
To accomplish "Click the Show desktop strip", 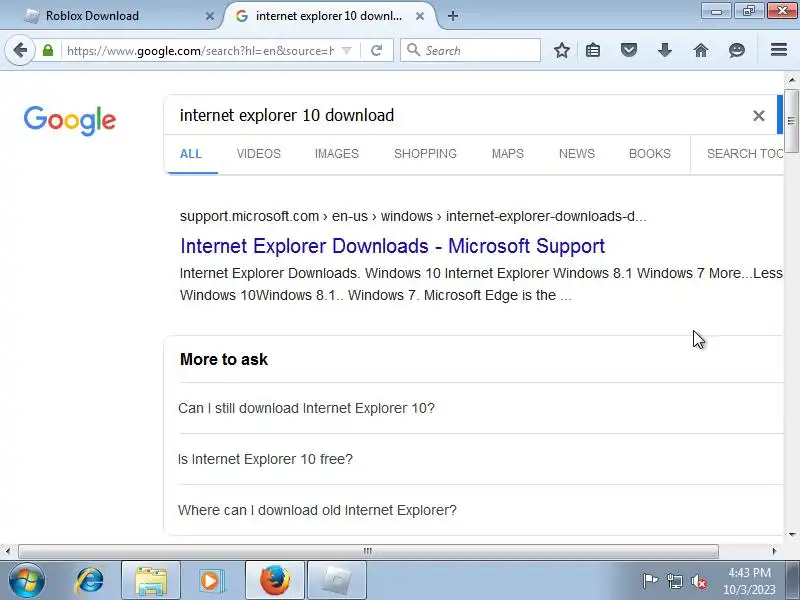I will (x=793, y=581).
